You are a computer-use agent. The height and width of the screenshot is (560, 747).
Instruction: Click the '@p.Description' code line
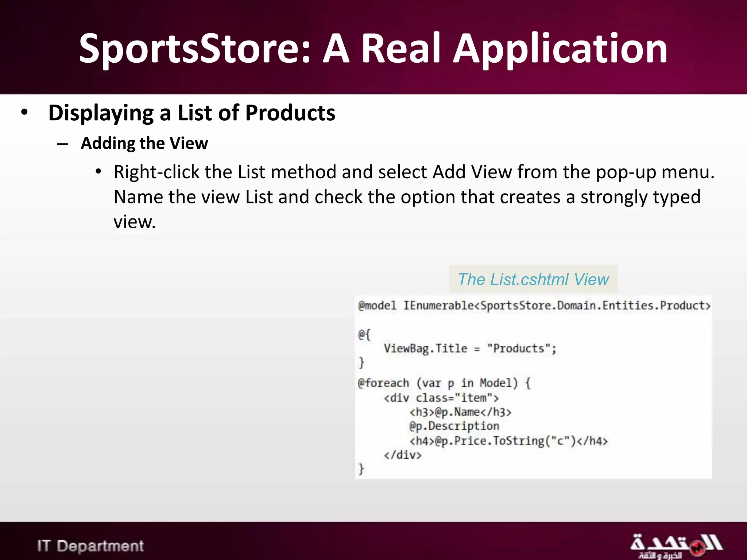click(454, 426)
